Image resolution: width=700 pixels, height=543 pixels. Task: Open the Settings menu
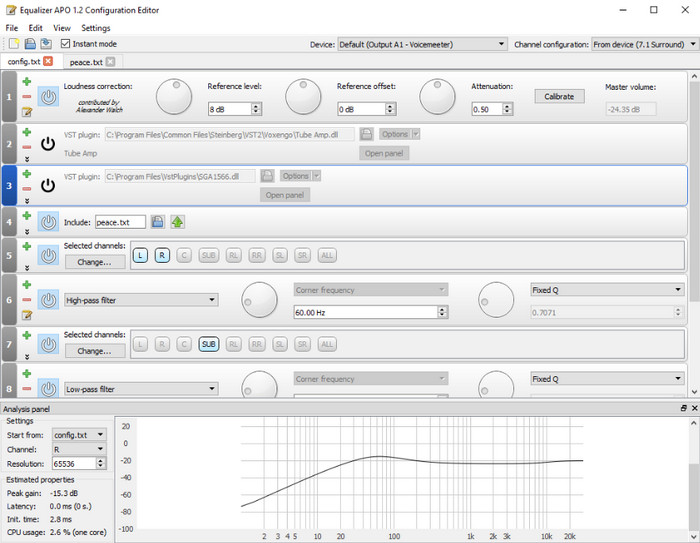(x=96, y=28)
